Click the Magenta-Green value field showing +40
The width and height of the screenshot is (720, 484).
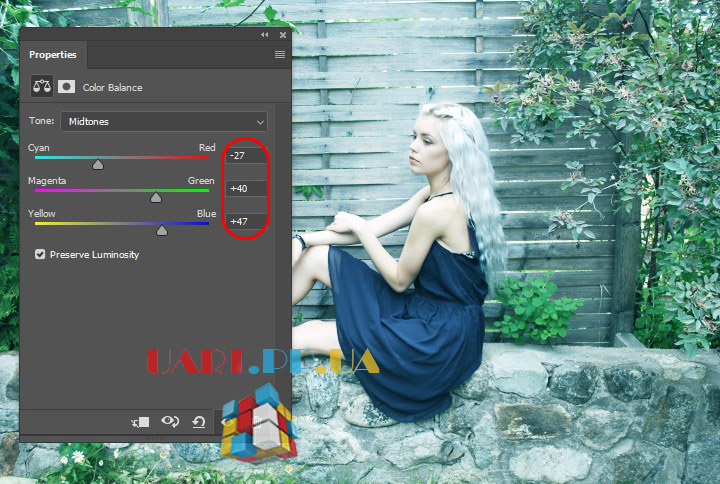246,189
